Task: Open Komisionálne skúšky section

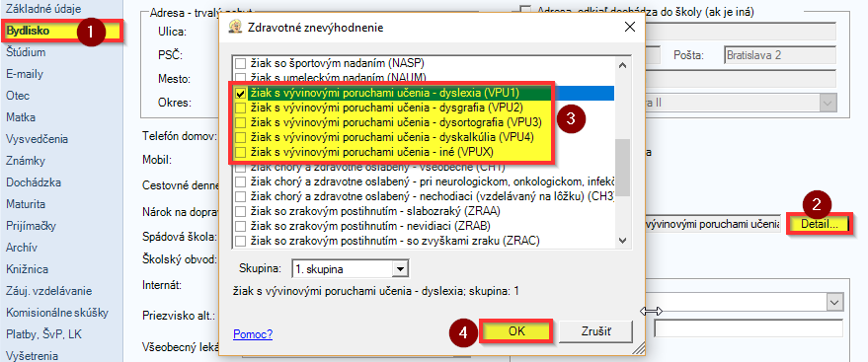Action: (57, 313)
